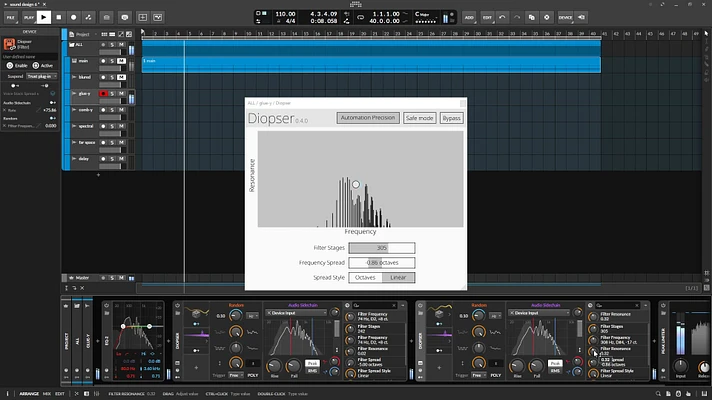Toggle device Enable button in inspector
712x400 pixels.
pos(17,66)
